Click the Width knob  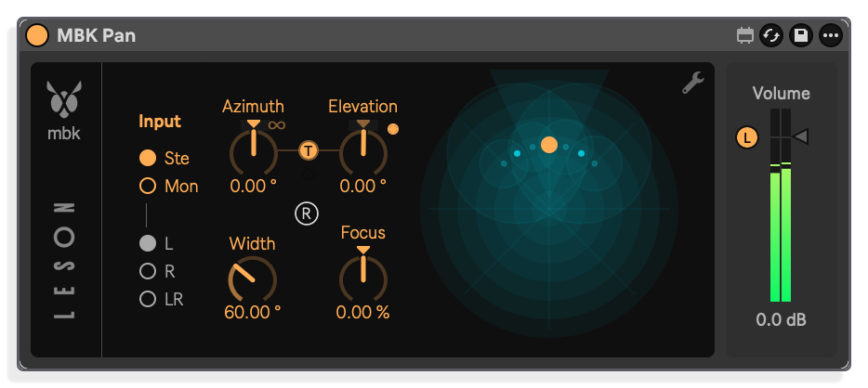click(253, 278)
